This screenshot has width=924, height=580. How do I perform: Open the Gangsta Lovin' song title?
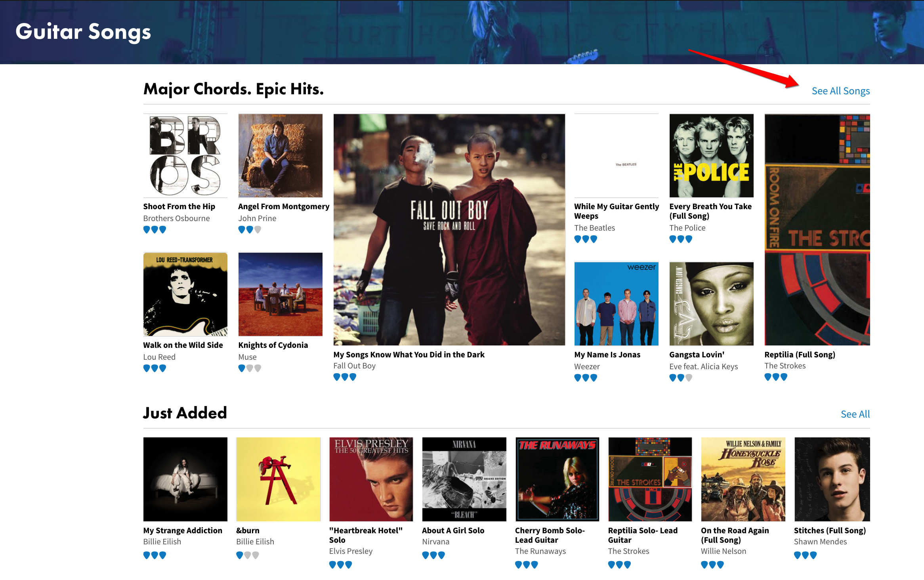(697, 355)
